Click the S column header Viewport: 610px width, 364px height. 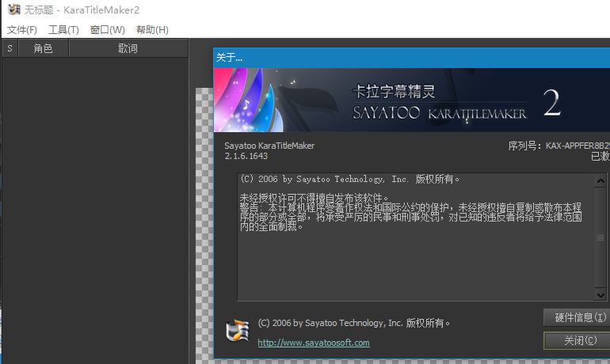[10, 48]
